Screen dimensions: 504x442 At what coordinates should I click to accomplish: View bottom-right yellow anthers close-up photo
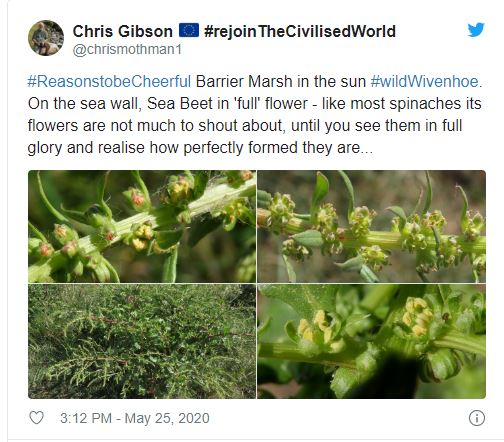click(371, 341)
